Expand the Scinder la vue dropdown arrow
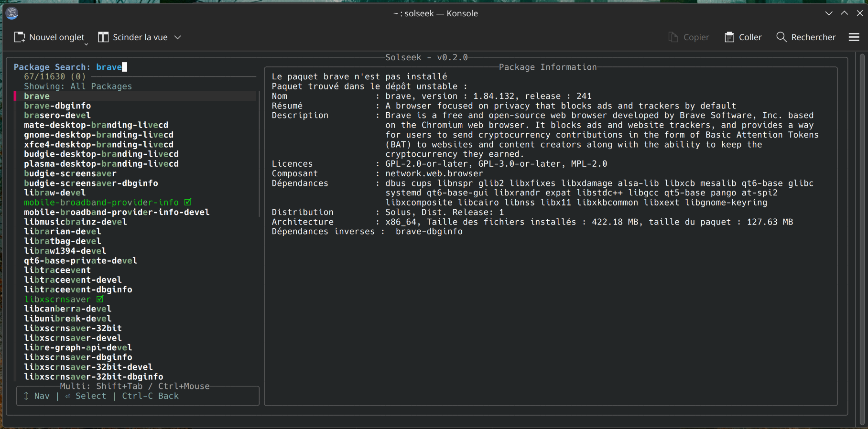Screen dimensions: 868x429 (178, 37)
